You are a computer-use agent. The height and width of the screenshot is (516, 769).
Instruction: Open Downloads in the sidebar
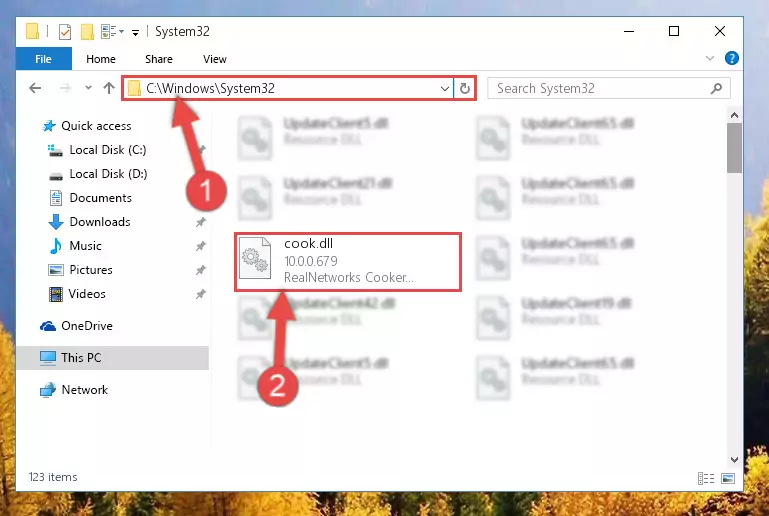[x=100, y=222]
